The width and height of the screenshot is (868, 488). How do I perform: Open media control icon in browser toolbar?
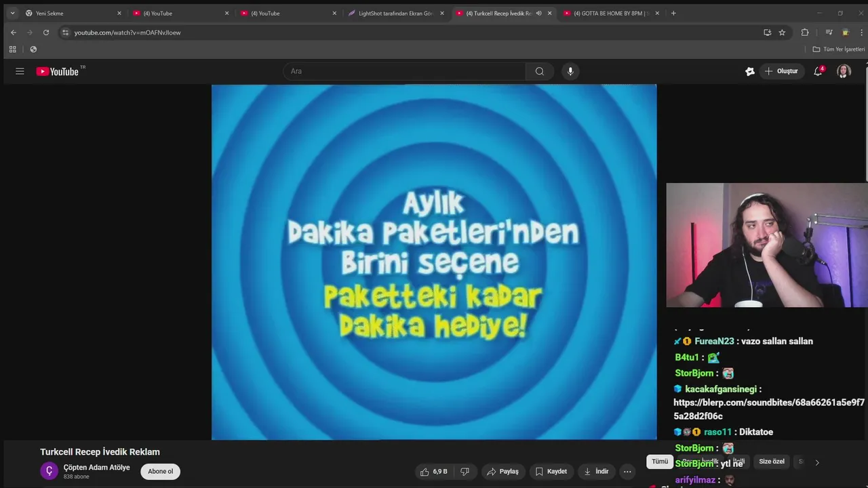[829, 33]
